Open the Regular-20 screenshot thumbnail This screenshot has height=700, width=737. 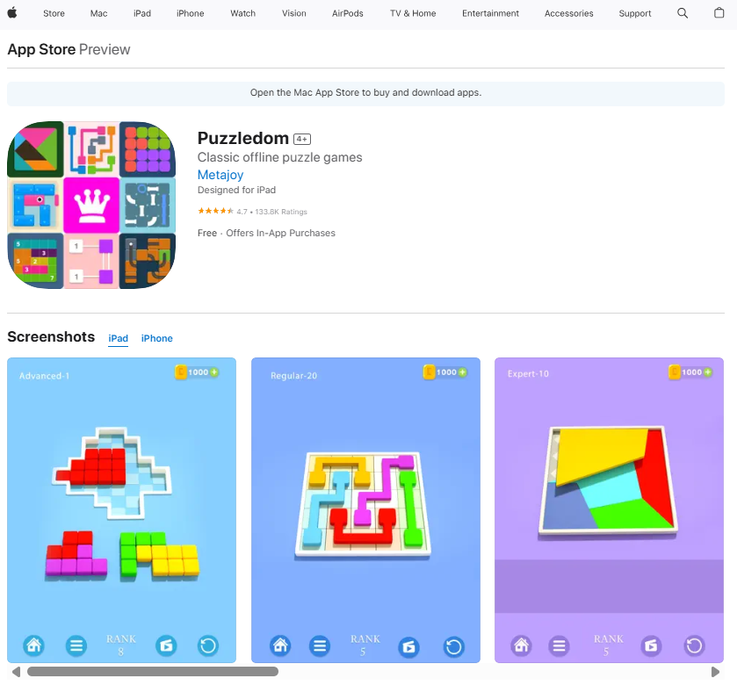point(365,510)
